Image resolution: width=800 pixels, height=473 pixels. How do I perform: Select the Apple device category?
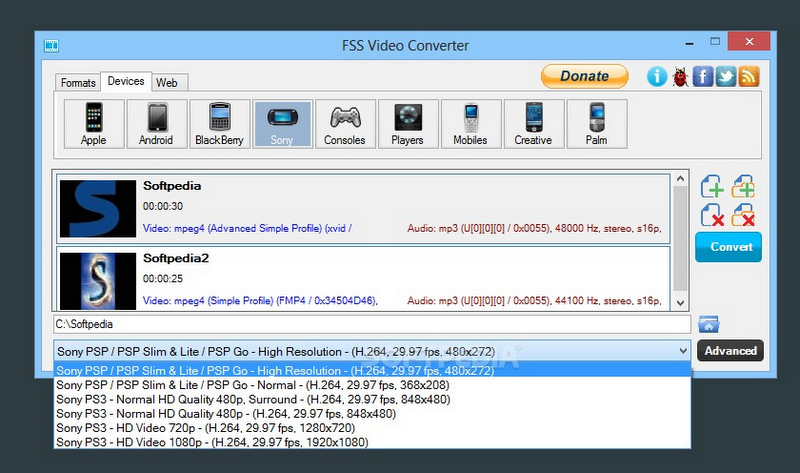click(94, 124)
